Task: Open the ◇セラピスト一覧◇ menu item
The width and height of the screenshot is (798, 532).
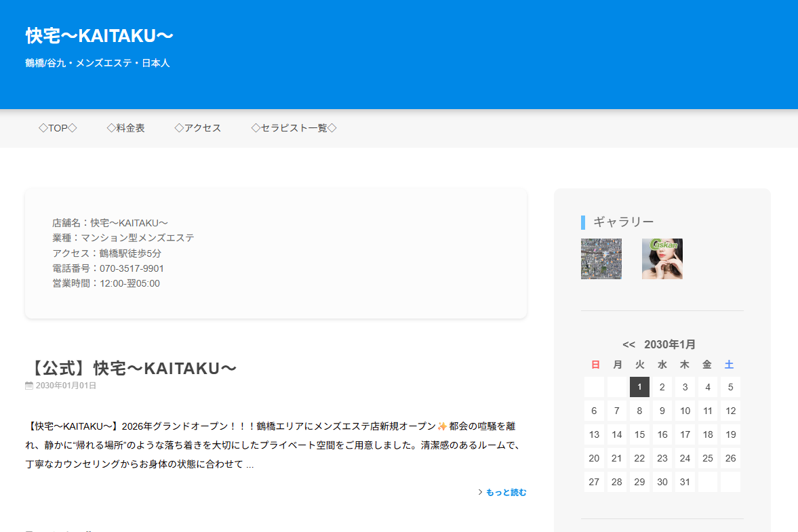Action: point(294,128)
